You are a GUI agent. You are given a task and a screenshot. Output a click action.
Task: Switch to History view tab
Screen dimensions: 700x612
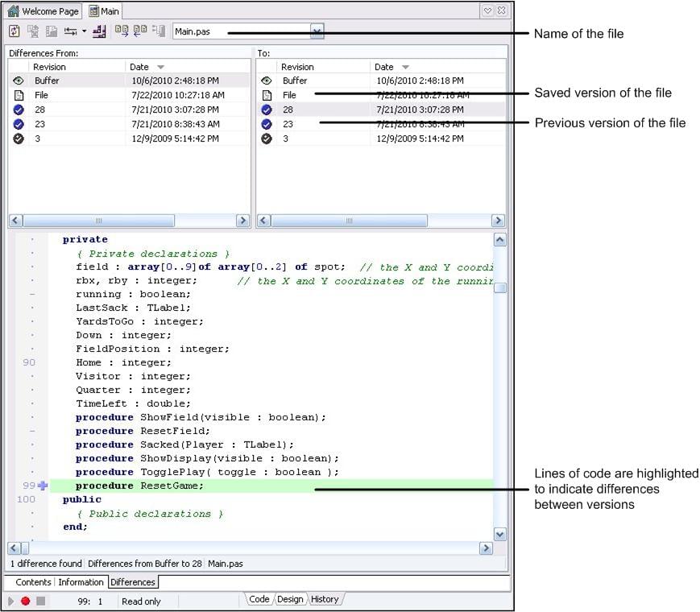tap(325, 599)
